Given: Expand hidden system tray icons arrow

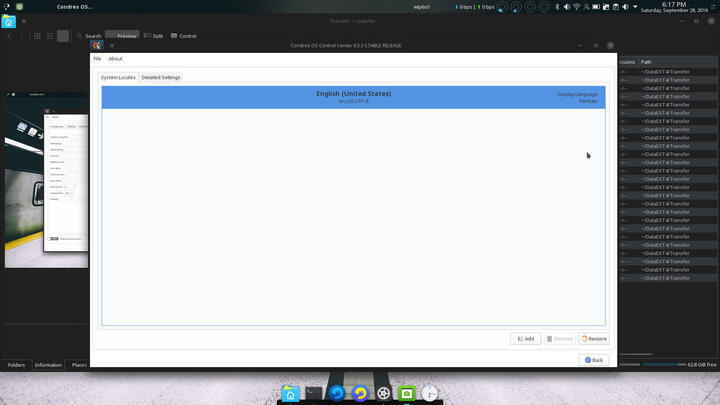Looking at the screenshot, I should pyautogui.click(x=635, y=7).
